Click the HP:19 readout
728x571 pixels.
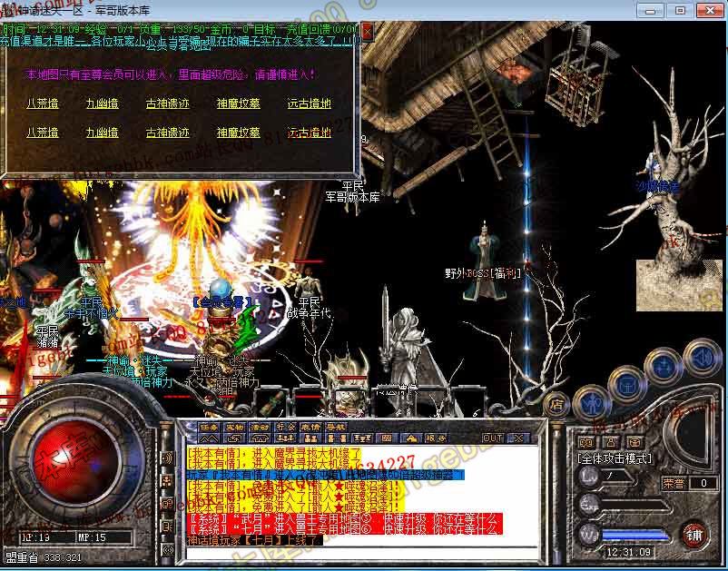(36, 537)
